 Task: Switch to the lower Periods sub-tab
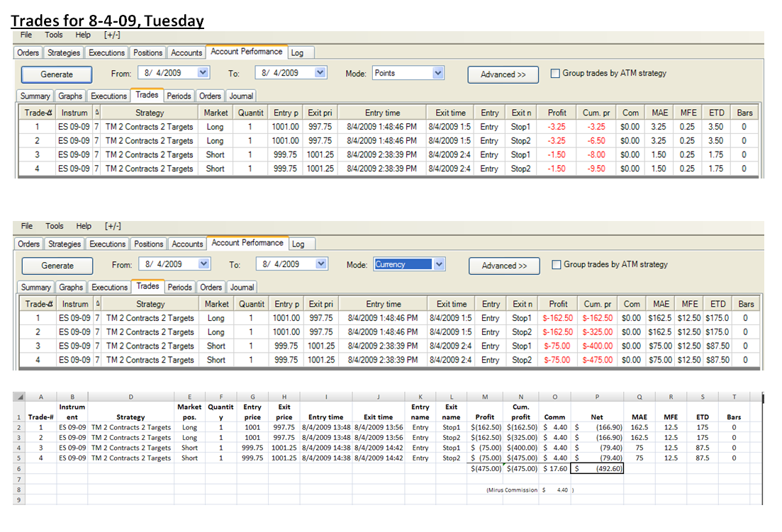tap(179, 288)
